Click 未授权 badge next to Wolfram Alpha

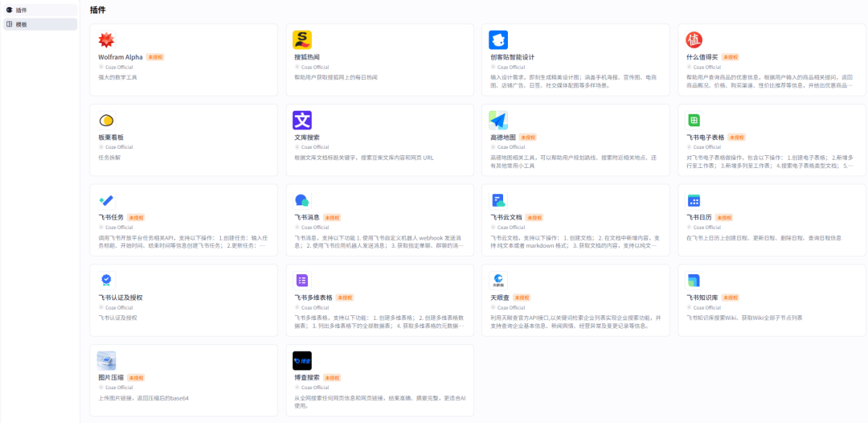pos(155,57)
